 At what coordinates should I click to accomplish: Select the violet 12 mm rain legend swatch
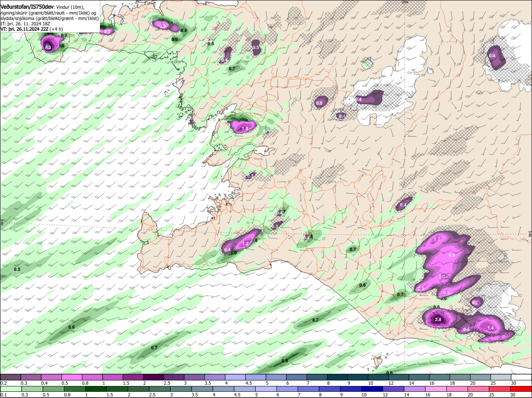pos(393,389)
